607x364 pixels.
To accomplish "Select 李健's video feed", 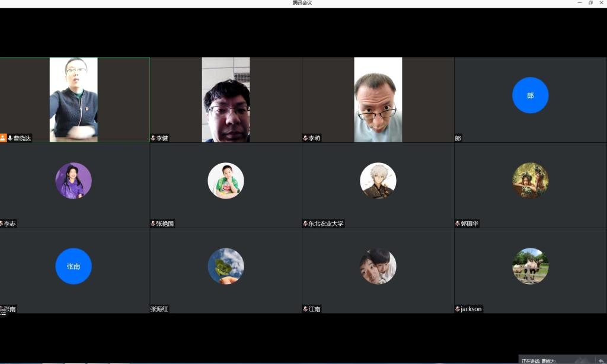I will click(x=226, y=99).
